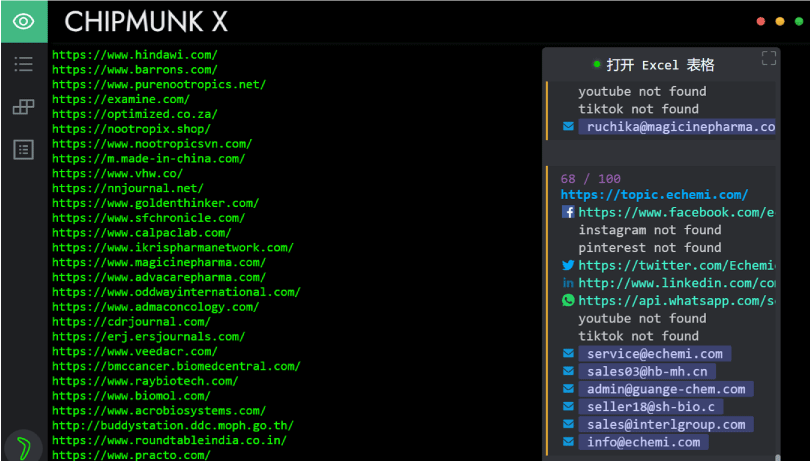
Task: Click URL https://bmccancer.biomedcentral.com/
Action: 176,366
